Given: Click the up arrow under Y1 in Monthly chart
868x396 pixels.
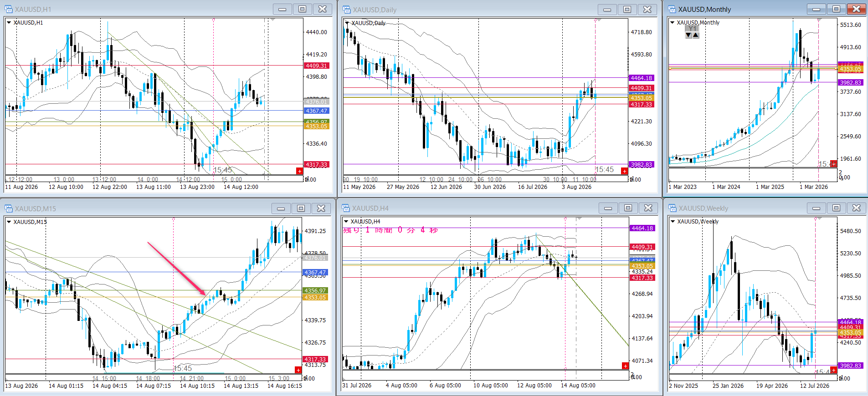Looking at the screenshot, I should tap(696, 35).
